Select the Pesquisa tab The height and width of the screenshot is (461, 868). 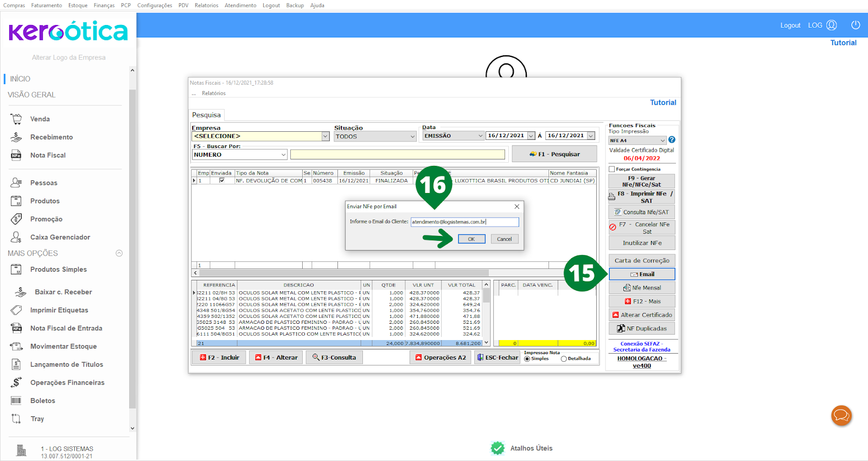[x=206, y=115]
